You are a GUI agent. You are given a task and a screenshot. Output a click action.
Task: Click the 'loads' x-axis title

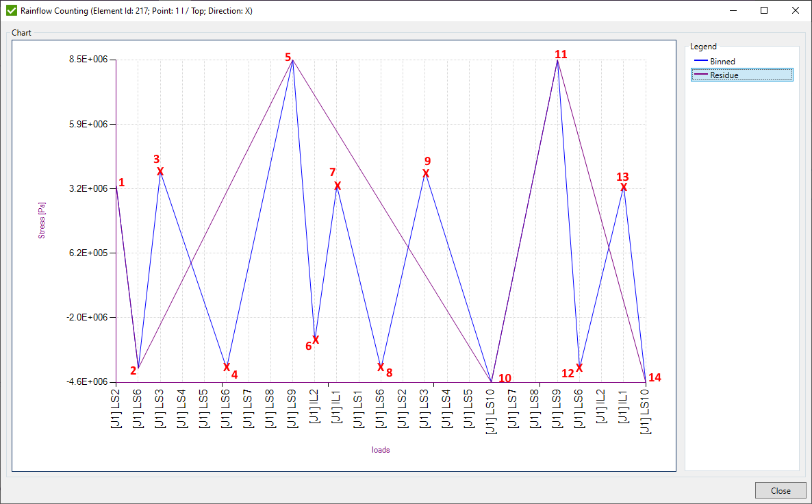381,450
